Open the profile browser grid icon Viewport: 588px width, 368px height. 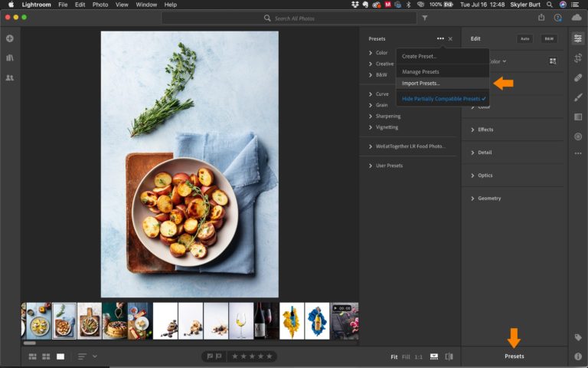tap(553, 61)
